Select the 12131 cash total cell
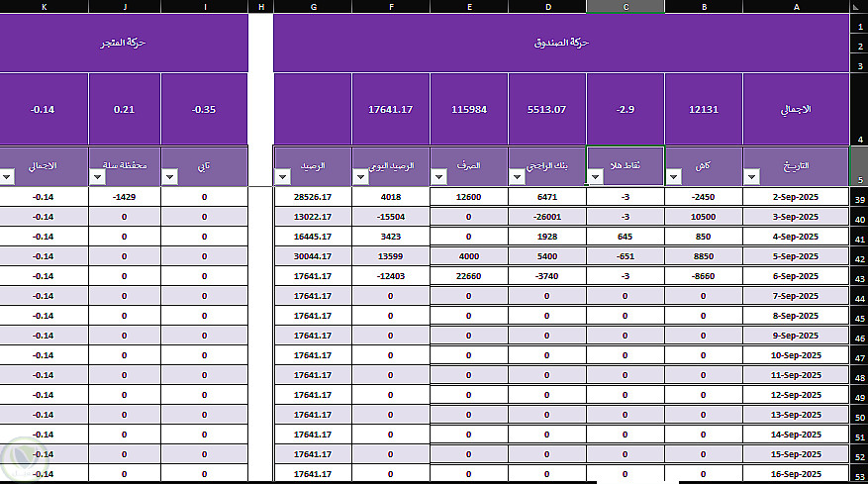 click(x=704, y=110)
